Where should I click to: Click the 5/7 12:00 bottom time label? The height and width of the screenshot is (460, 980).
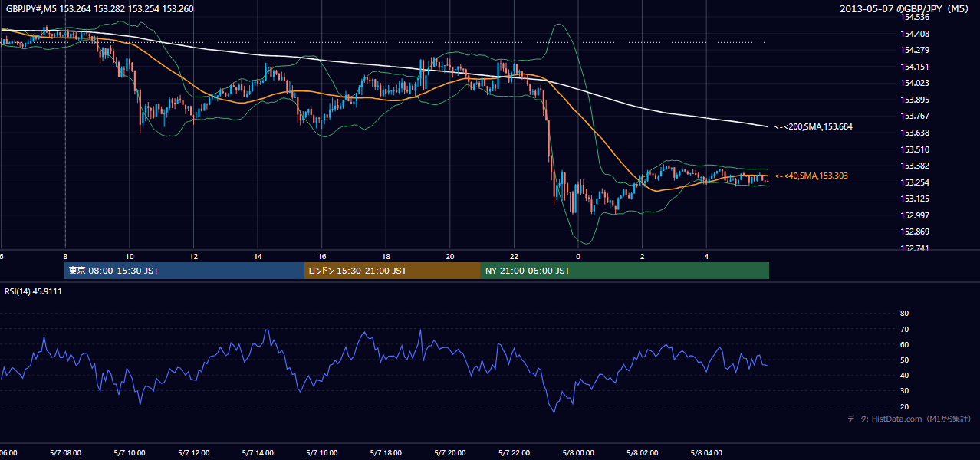[193, 453]
